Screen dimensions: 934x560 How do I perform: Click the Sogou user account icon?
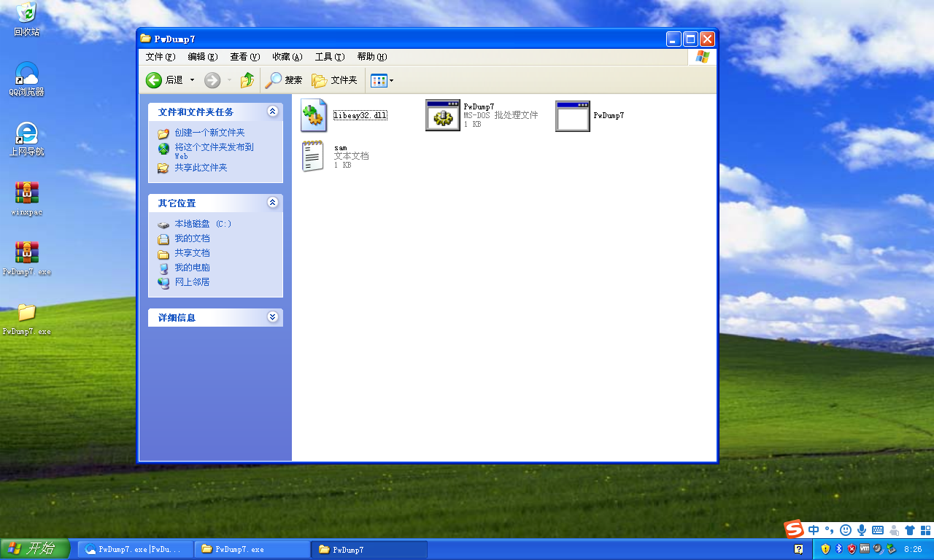pyautogui.click(x=894, y=530)
